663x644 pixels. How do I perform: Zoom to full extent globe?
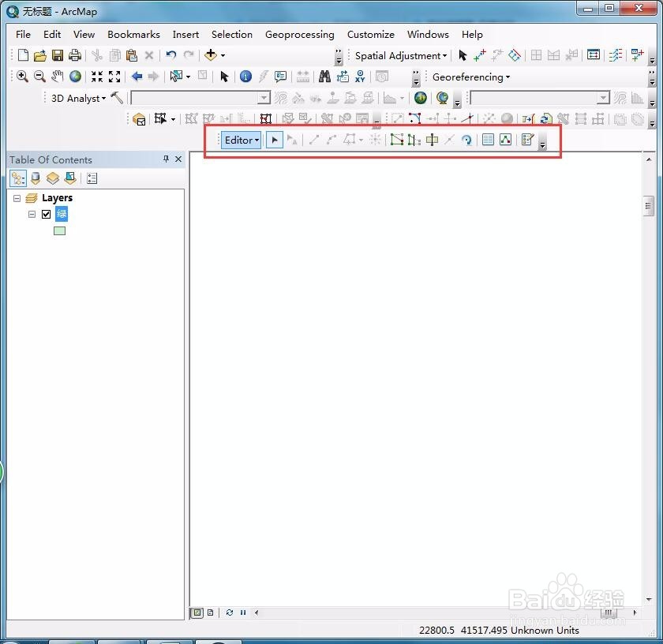[x=75, y=76]
